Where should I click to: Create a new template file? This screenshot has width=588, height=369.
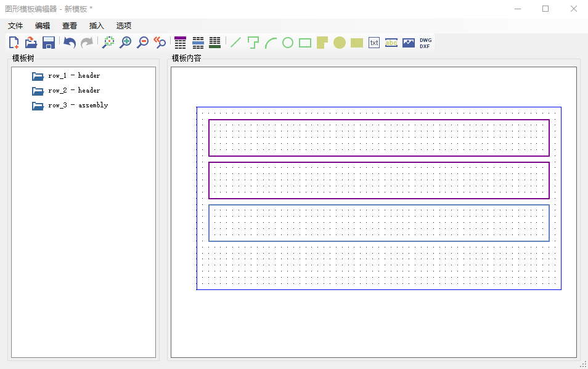coord(14,43)
